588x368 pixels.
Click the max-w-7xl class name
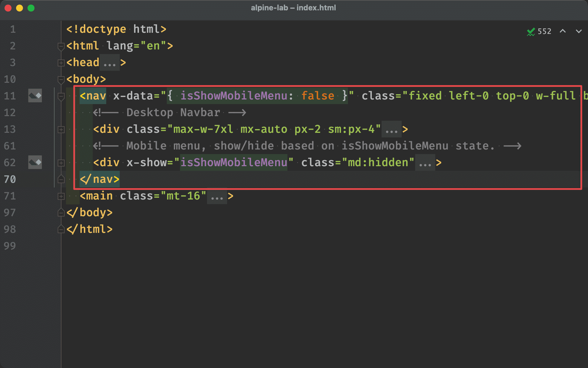204,129
